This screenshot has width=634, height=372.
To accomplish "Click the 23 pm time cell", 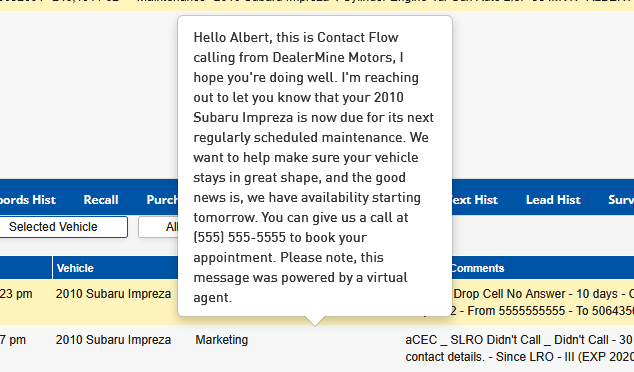I will 16,294.
